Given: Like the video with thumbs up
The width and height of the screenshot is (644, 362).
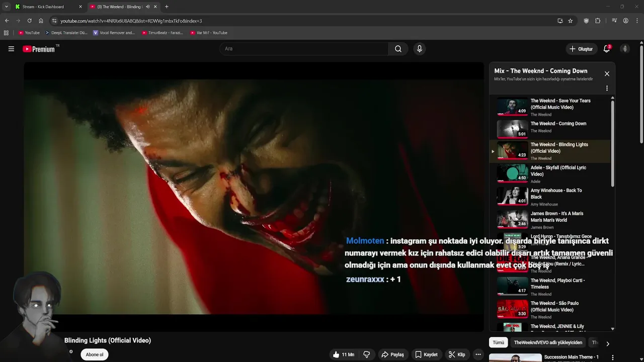Looking at the screenshot, I should [343, 354].
